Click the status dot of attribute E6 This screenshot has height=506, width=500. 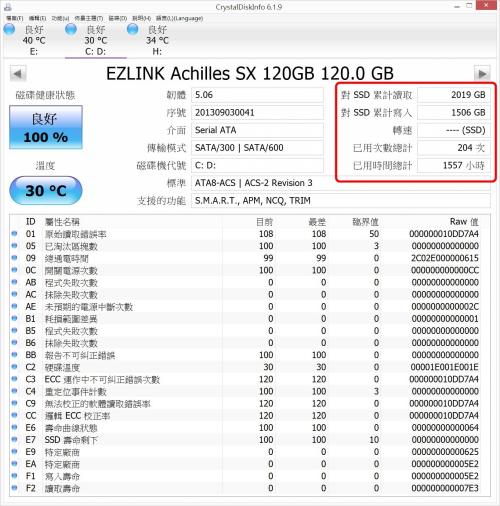pos(14,428)
